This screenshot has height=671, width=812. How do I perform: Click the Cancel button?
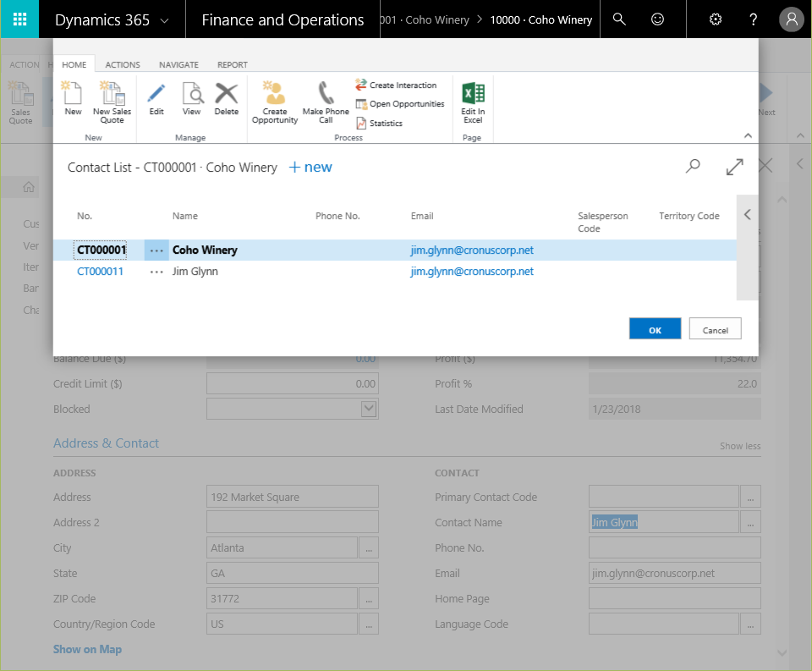716,328
